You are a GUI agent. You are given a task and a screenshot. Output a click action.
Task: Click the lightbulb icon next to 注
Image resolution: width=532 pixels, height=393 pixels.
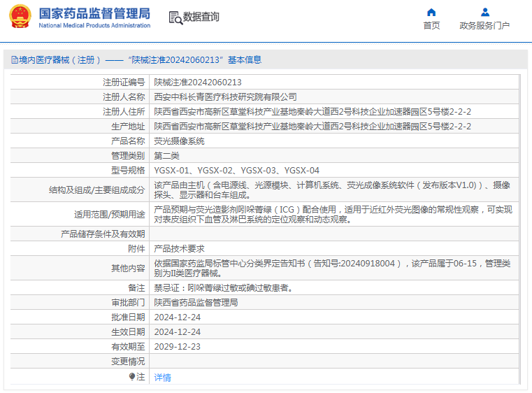(x=132, y=376)
